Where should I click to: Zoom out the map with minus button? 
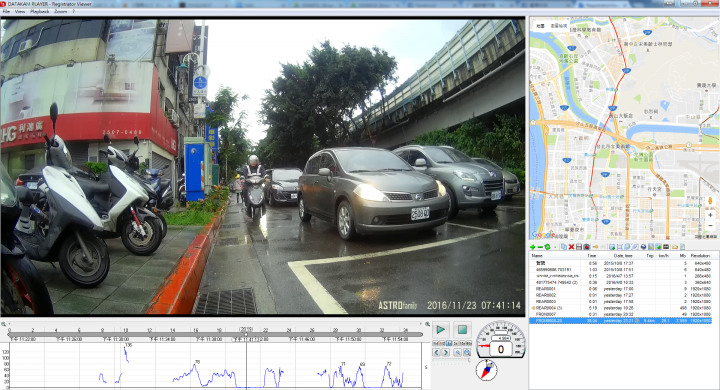(x=710, y=226)
